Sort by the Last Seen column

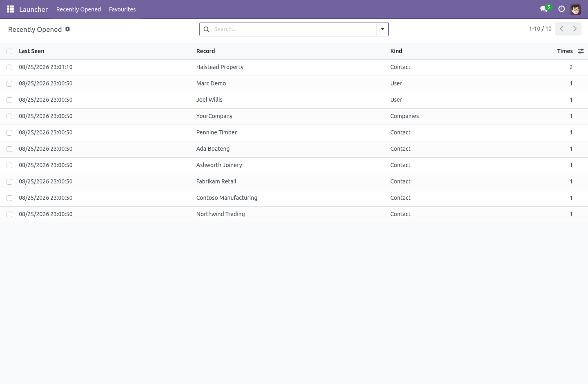pyautogui.click(x=31, y=51)
